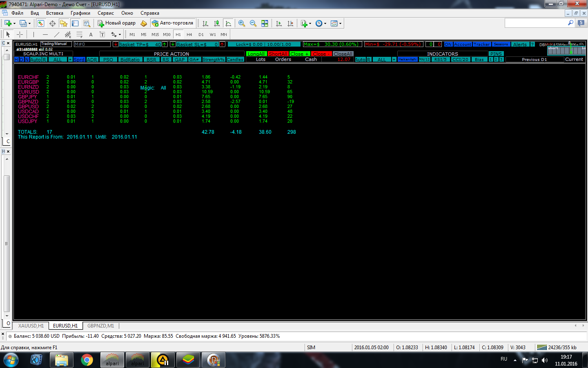Expand the profiles dropdown arrow
The image size is (588, 368).
(30, 24)
